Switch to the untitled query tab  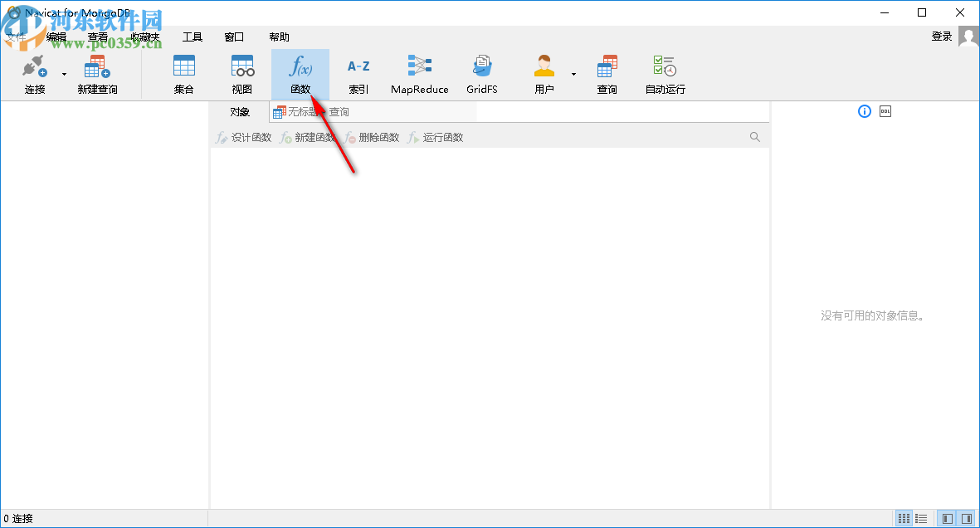pos(373,112)
